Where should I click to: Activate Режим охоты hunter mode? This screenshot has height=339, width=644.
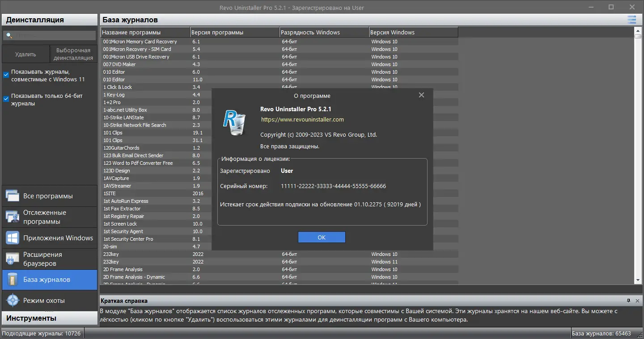50,301
